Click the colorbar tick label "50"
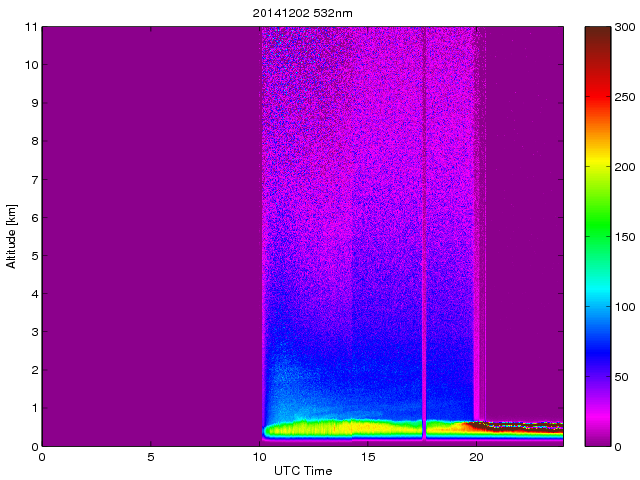Viewport: 640px width, 480px height. tap(622, 377)
